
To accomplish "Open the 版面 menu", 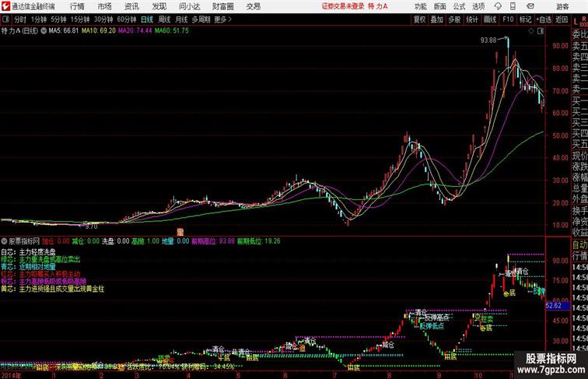I will point(440,6).
